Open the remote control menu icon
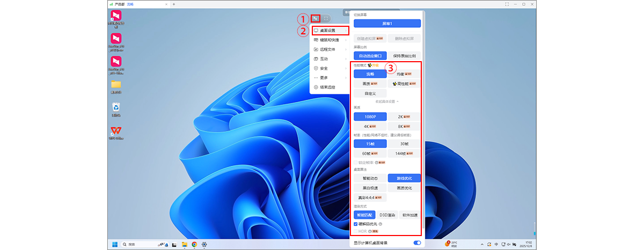 [316, 18]
